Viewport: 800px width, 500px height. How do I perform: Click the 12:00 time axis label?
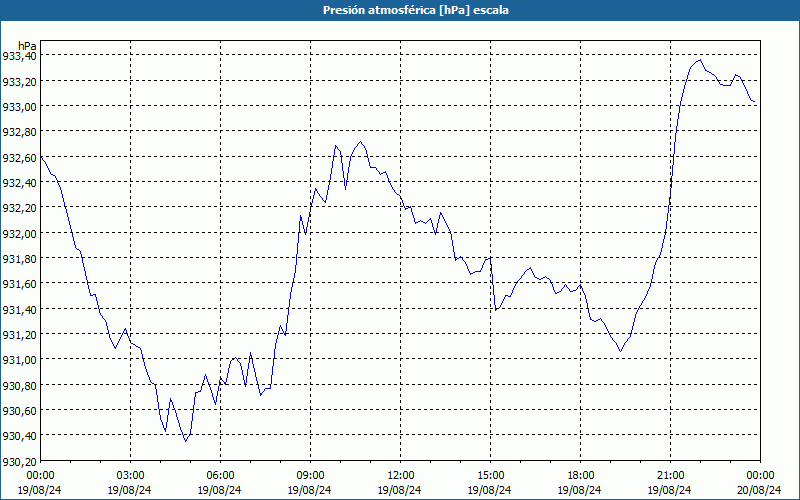click(x=401, y=475)
